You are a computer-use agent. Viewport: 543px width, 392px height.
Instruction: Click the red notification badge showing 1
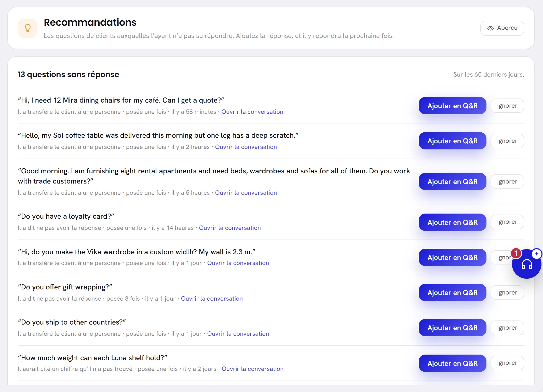516,253
